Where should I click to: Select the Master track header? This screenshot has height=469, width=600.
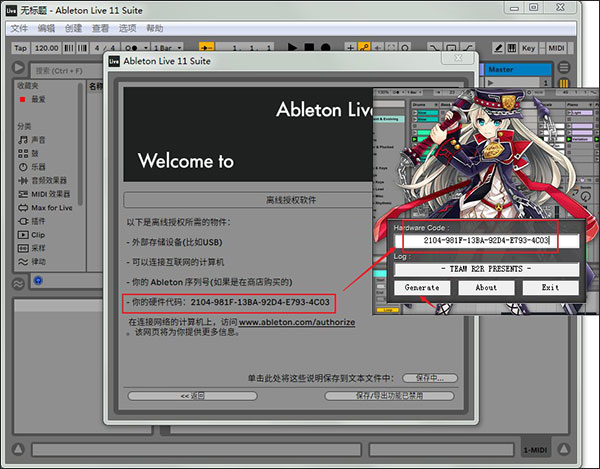pyautogui.click(x=519, y=69)
